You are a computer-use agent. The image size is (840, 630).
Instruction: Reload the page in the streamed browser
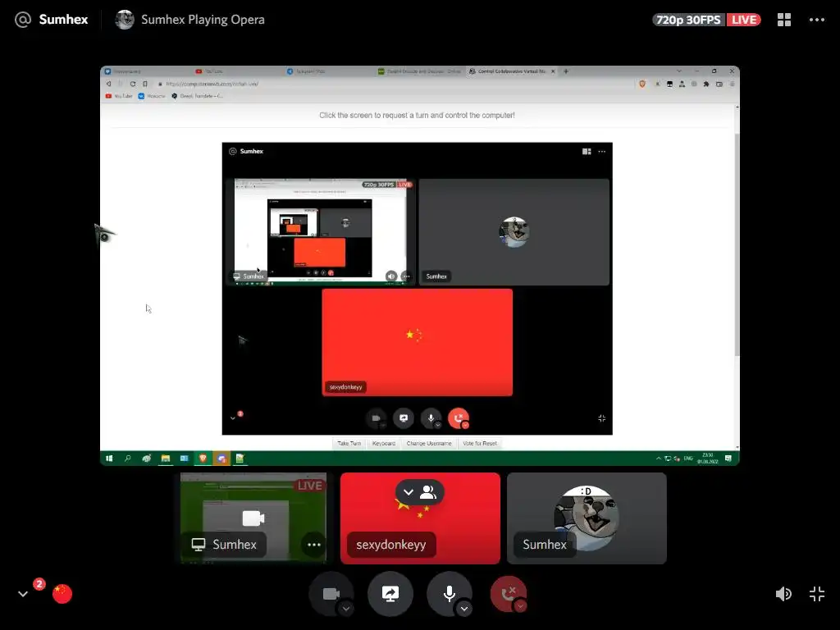coord(132,84)
